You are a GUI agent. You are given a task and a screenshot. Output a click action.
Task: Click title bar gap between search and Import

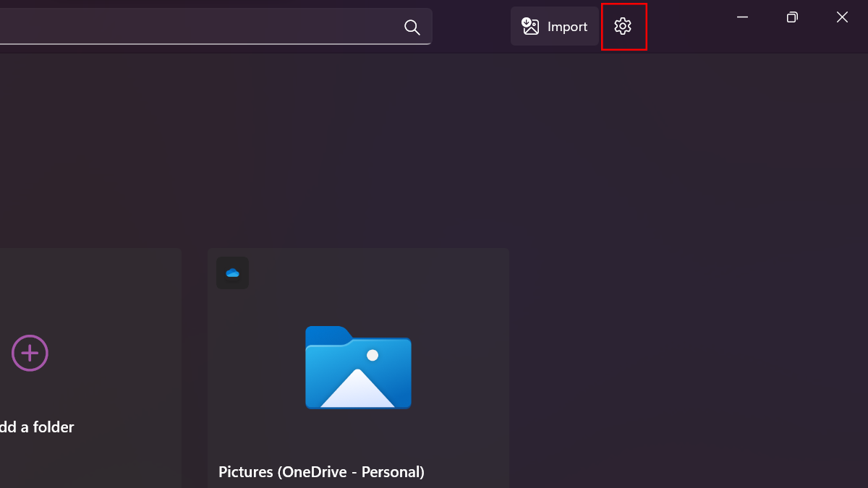point(472,27)
